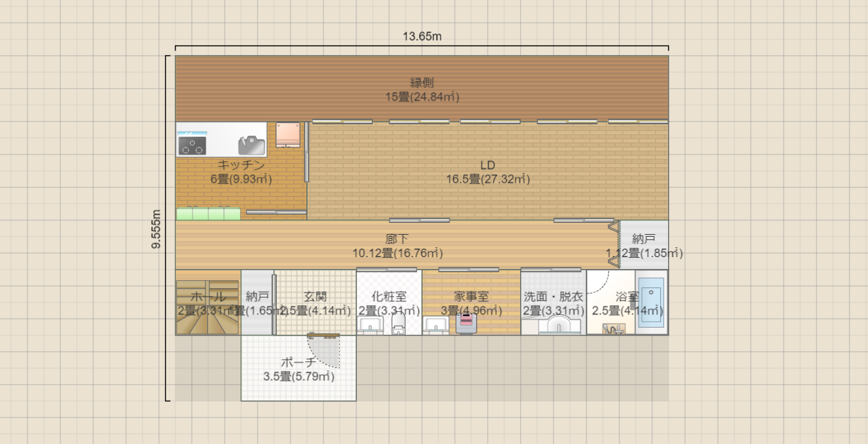868x444 pixels.
Task: Select the pink refrigerator in the kitchen
Action: click(x=287, y=135)
